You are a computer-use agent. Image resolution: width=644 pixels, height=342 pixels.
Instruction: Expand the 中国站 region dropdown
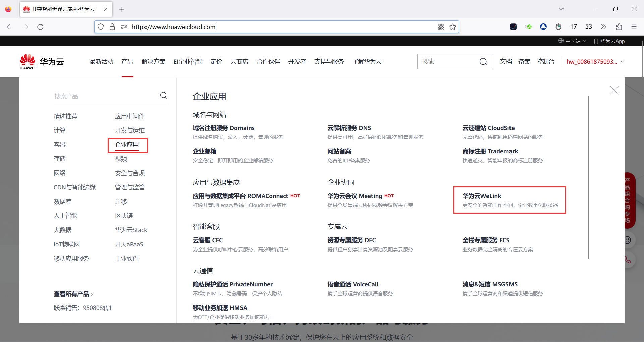[x=572, y=41]
